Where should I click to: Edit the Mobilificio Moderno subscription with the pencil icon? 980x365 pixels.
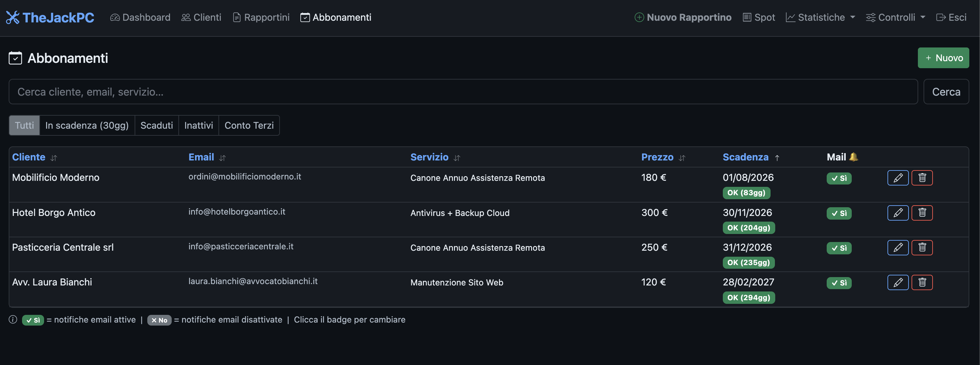[x=898, y=178]
